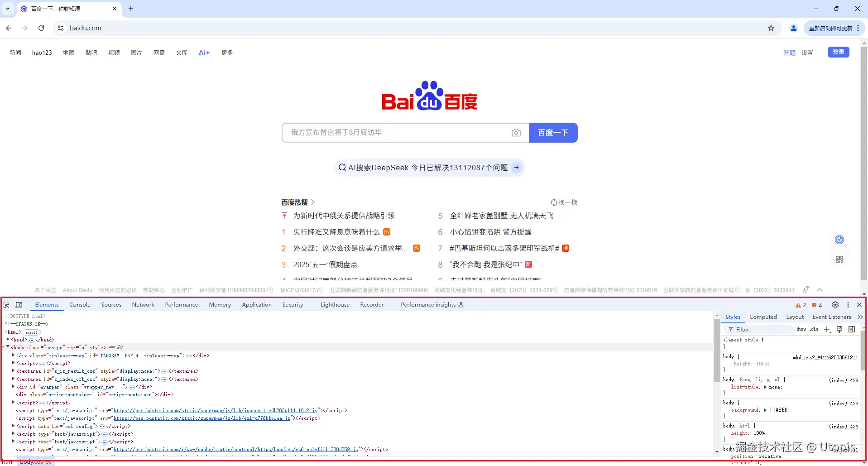Open the rendering emulation paintbrush icon
The height and width of the screenshot is (466, 868).
[839, 329]
